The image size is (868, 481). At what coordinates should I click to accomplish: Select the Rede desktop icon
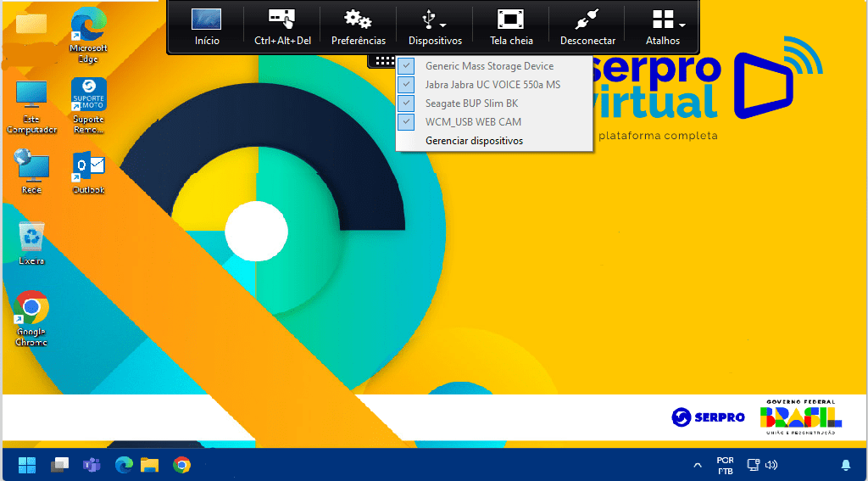coord(31,171)
